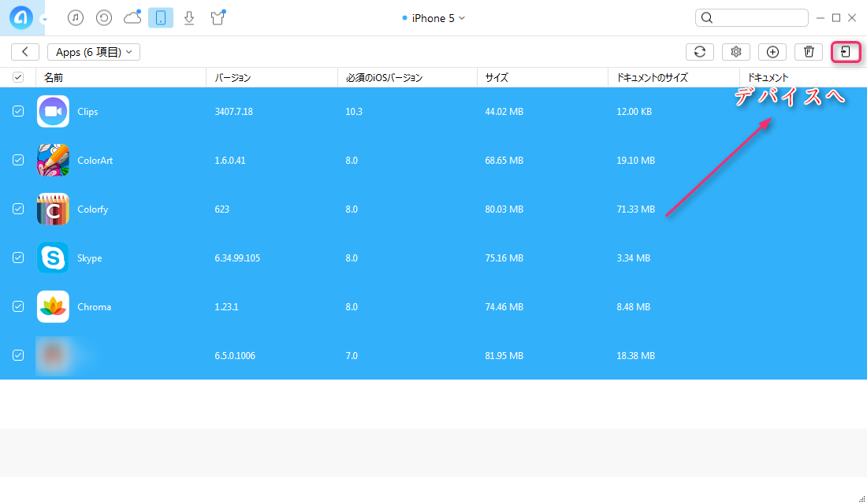Add an app with the plus button

[x=772, y=52]
